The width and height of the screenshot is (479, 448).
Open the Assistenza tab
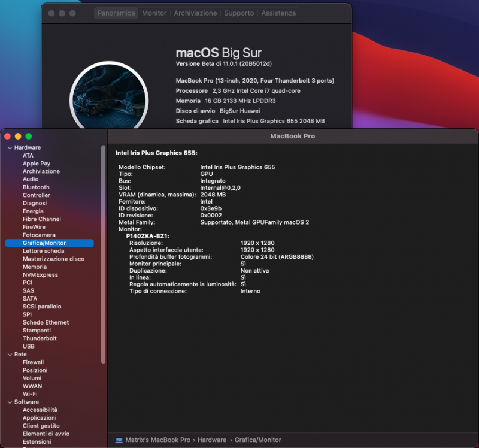click(278, 13)
